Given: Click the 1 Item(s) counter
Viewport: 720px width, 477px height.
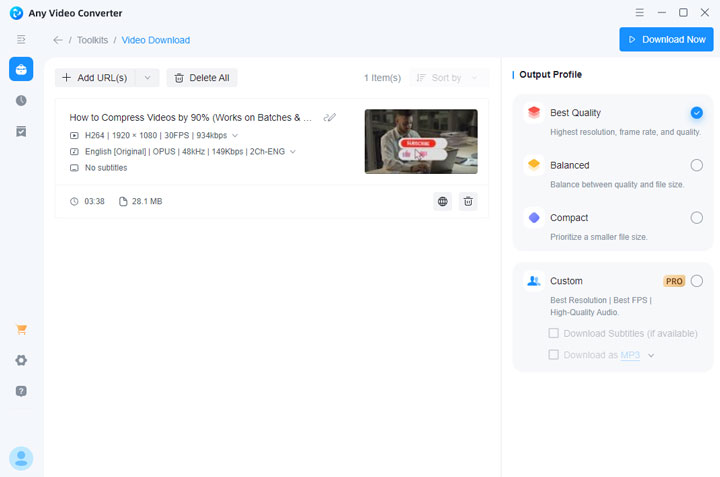Looking at the screenshot, I should [x=382, y=78].
